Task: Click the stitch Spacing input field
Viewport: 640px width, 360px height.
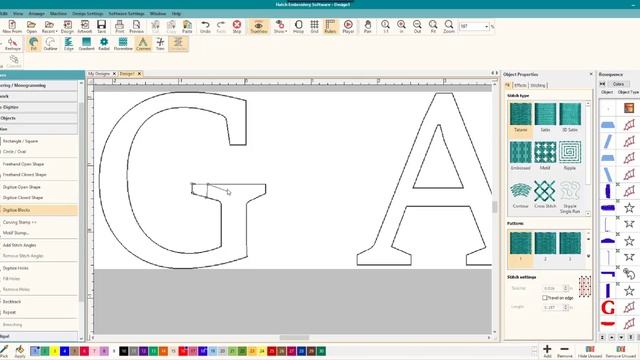Action: pos(553,288)
